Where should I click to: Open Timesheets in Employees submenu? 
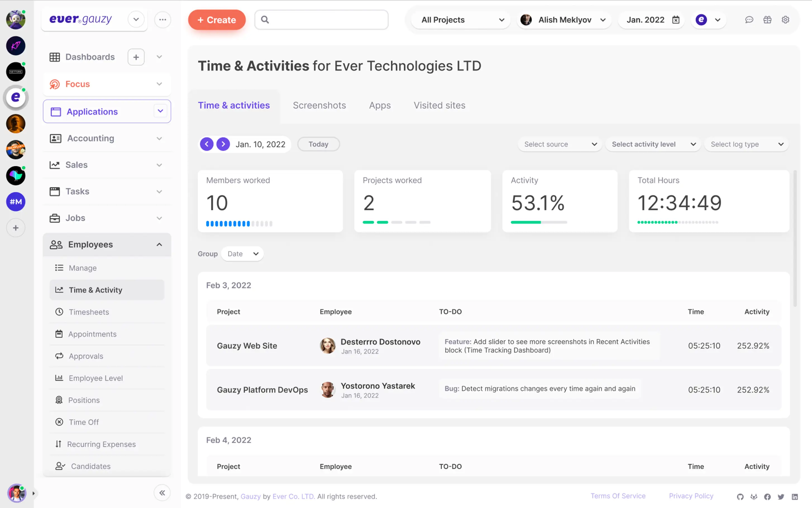[x=89, y=312]
